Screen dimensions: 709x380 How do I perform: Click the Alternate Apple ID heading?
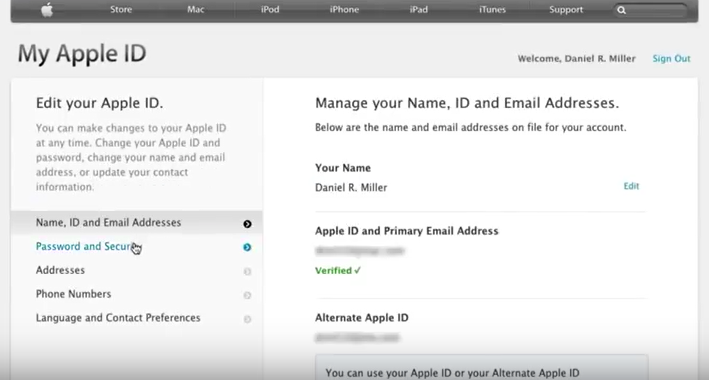(362, 318)
